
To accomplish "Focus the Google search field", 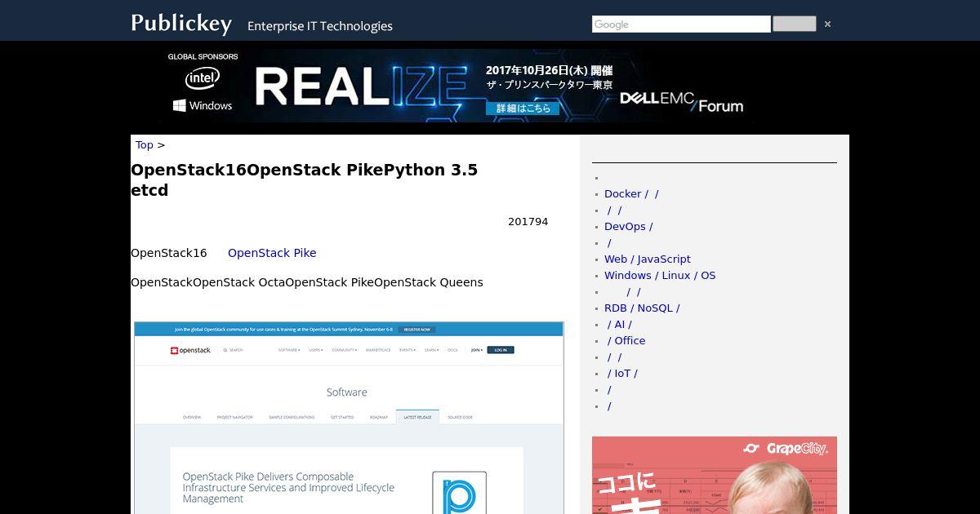I will coord(681,24).
